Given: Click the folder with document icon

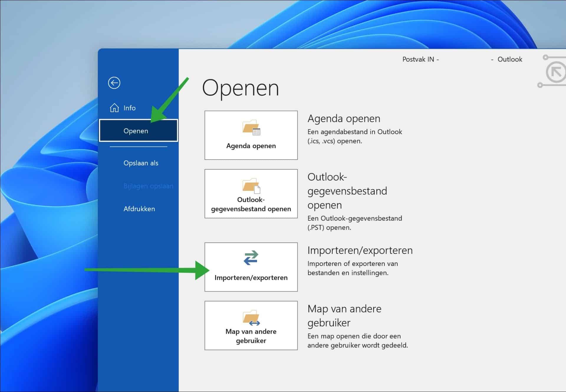Looking at the screenshot, I should click(251, 186).
